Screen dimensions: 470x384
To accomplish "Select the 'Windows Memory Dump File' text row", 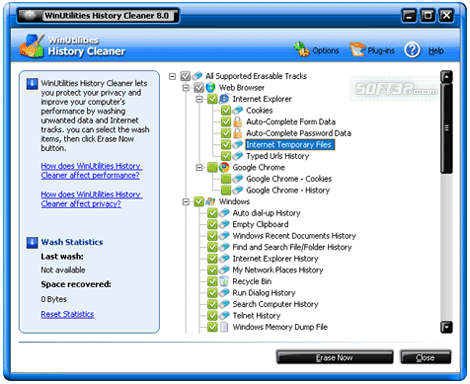I will [280, 327].
